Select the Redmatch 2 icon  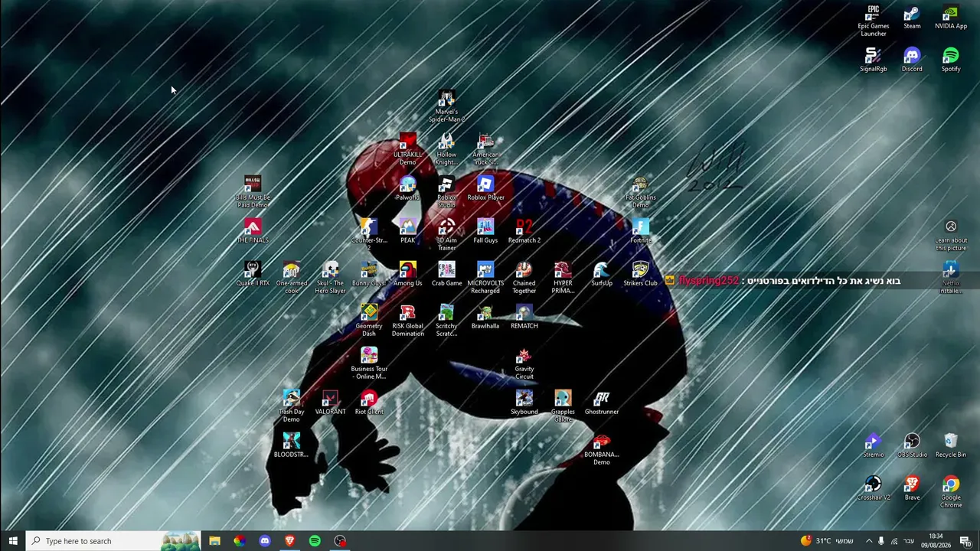coord(524,232)
